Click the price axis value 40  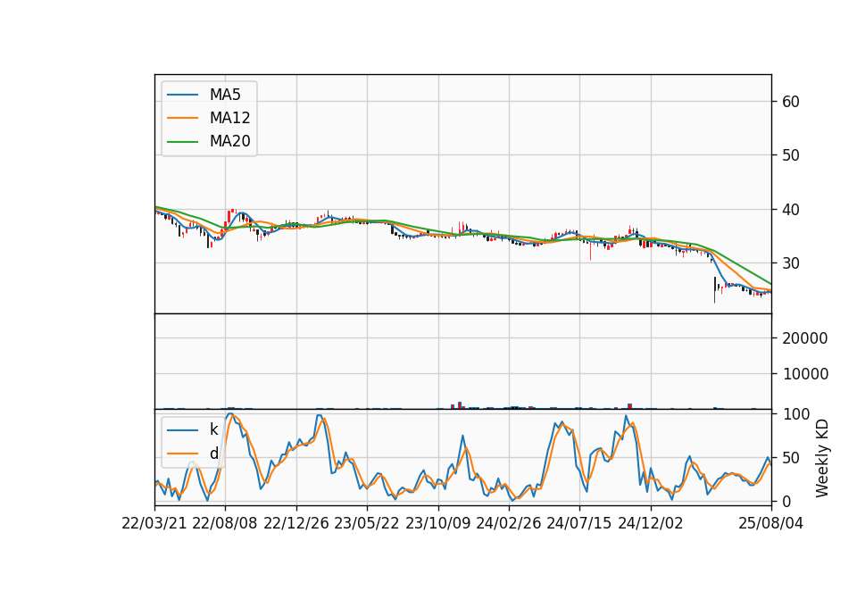click(790, 209)
